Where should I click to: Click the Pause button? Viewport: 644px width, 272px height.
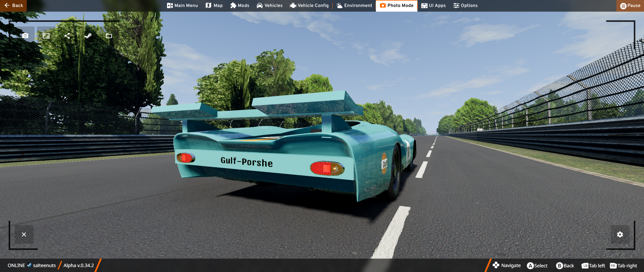(x=630, y=6)
